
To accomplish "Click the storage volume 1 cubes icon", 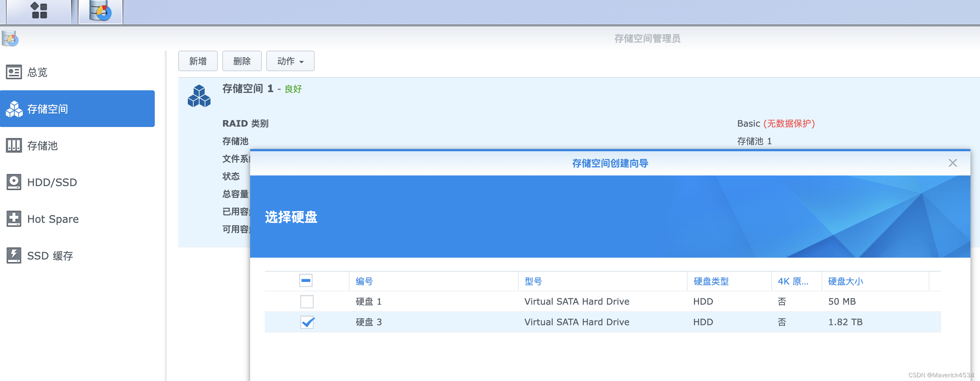I will [199, 96].
